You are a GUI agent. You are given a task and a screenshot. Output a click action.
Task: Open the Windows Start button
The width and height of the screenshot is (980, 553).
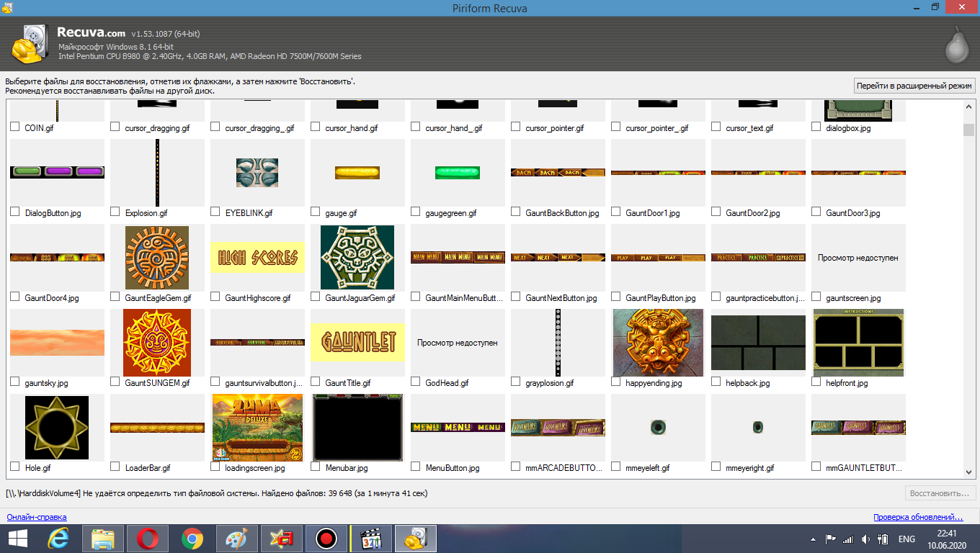coord(18,539)
